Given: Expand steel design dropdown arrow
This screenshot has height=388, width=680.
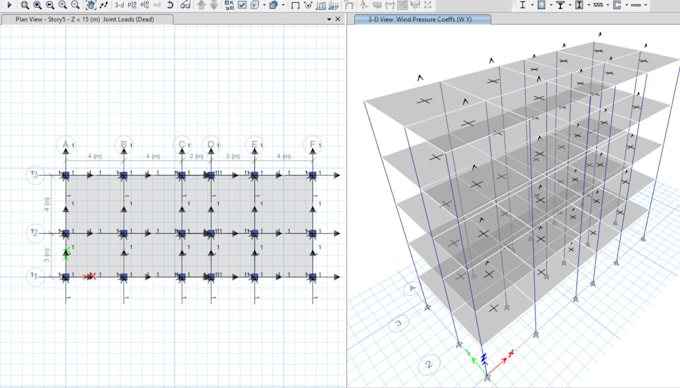Looking at the screenshot, I should coord(532,5).
